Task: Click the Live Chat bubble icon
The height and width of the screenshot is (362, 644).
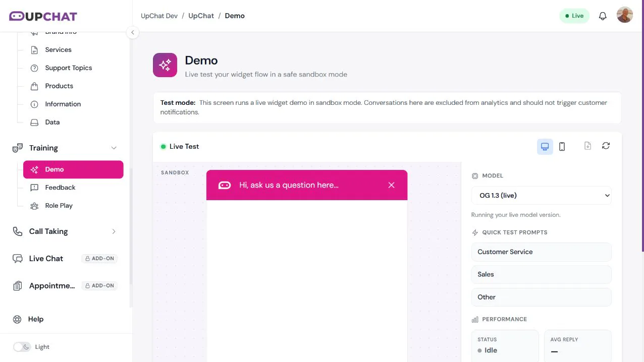Action: [18, 259]
